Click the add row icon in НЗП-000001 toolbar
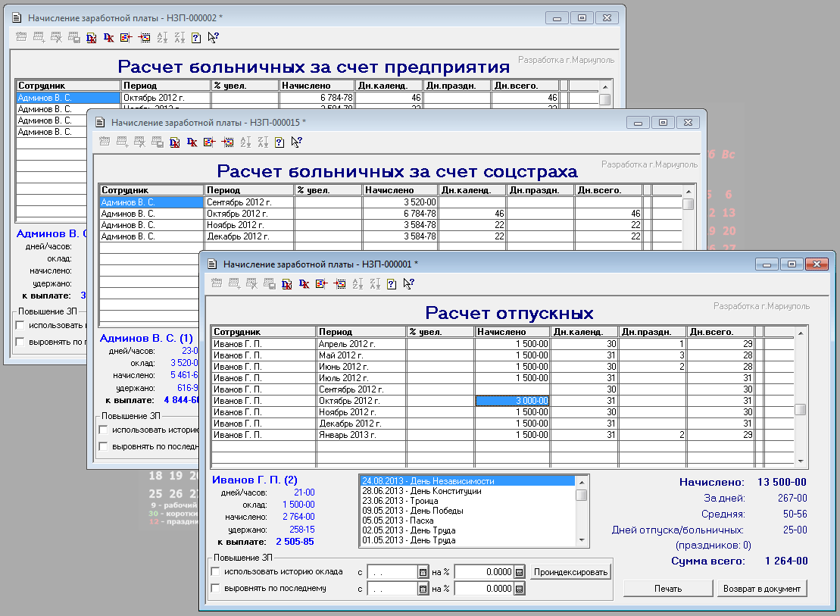This screenshot has height=616, width=840. click(234, 283)
